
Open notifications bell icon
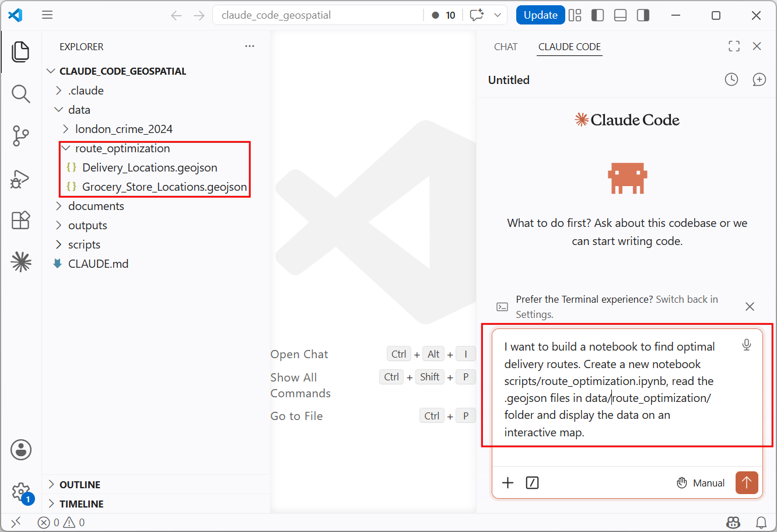coord(761,523)
